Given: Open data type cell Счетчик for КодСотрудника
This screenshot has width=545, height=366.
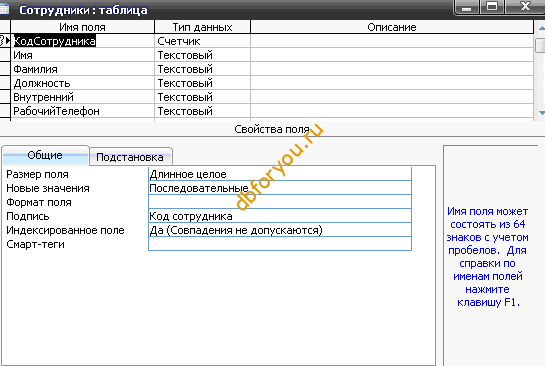Looking at the screenshot, I should coord(202,41).
